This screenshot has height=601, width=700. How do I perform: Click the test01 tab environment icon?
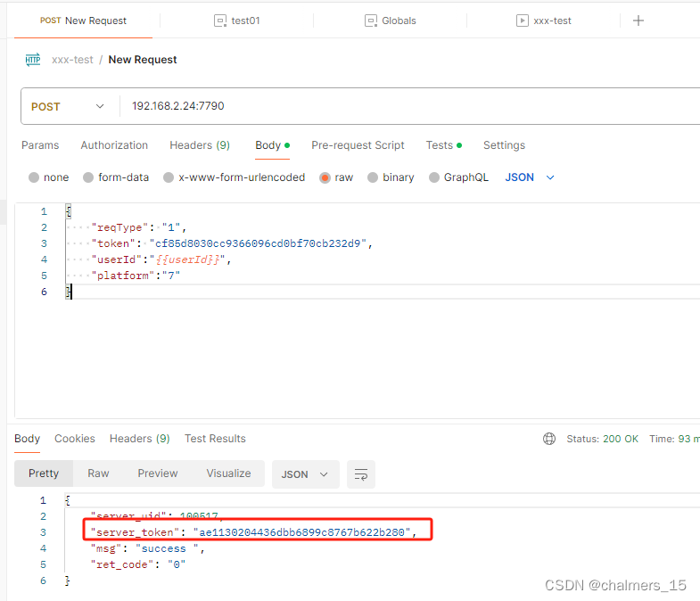[x=220, y=21]
